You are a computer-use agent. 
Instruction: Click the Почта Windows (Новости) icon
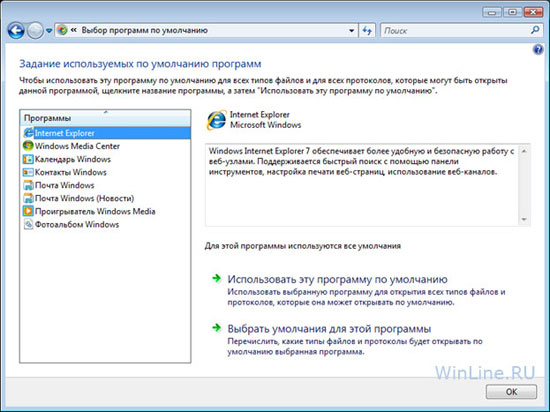[28, 198]
